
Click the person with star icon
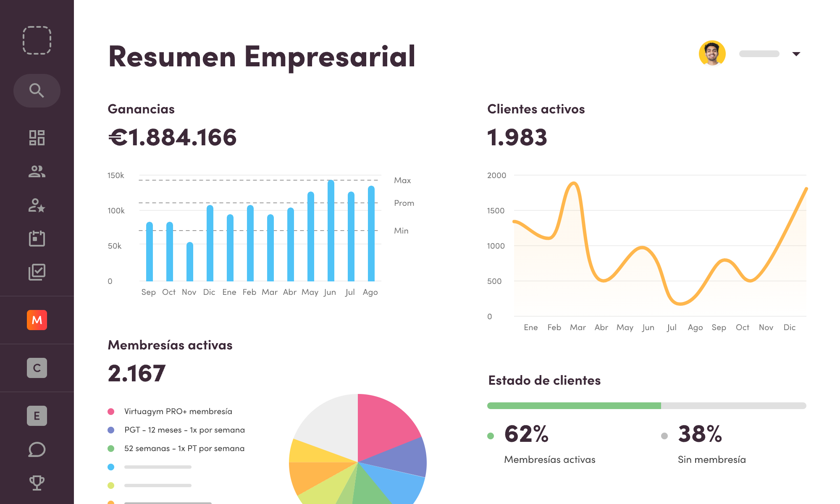point(37,205)
